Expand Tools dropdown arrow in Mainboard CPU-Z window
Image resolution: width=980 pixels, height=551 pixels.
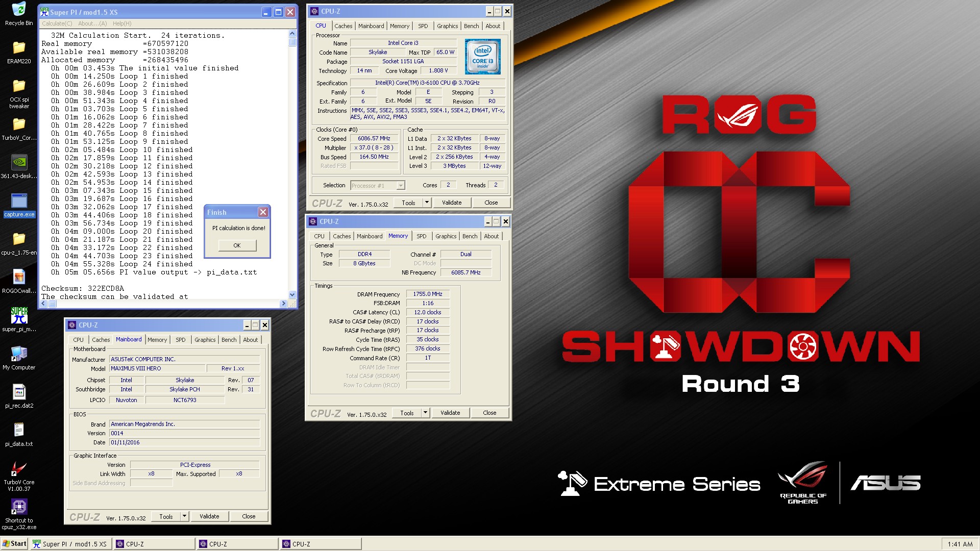[185, 516]
